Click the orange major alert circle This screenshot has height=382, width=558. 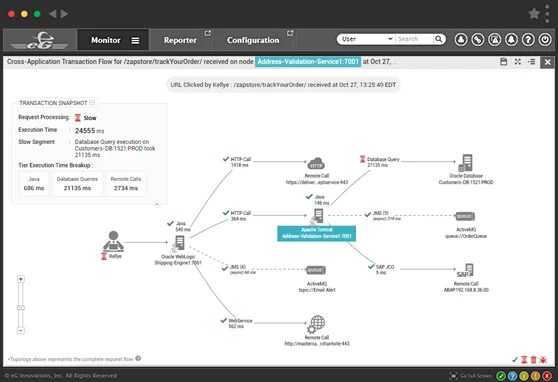pos(535,376)
